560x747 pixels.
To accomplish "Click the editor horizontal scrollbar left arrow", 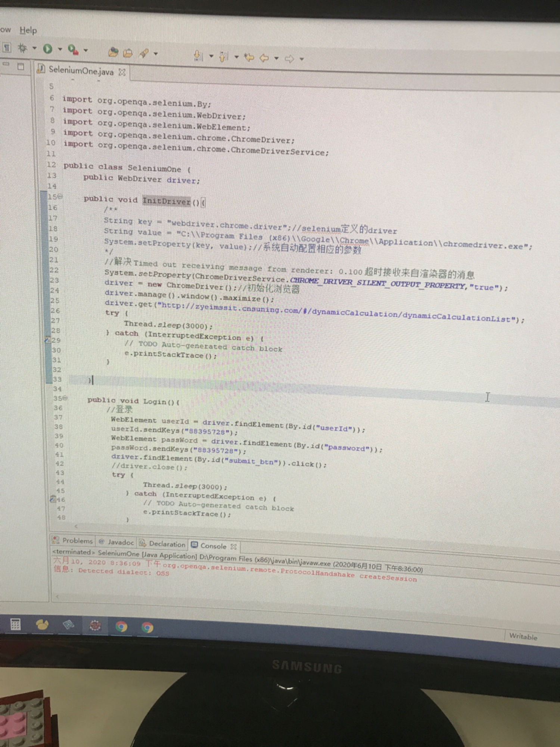I will click(76, 527).
